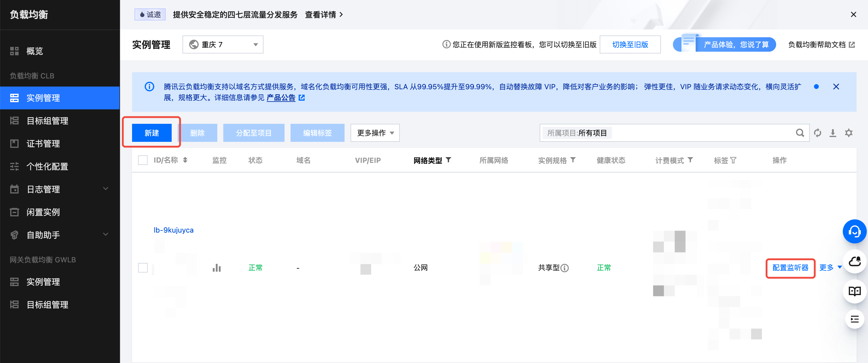The height and width of the screenshot is (363, 868).
Task: Open the 重庆 region dropdown
Action: pos(223,44)
